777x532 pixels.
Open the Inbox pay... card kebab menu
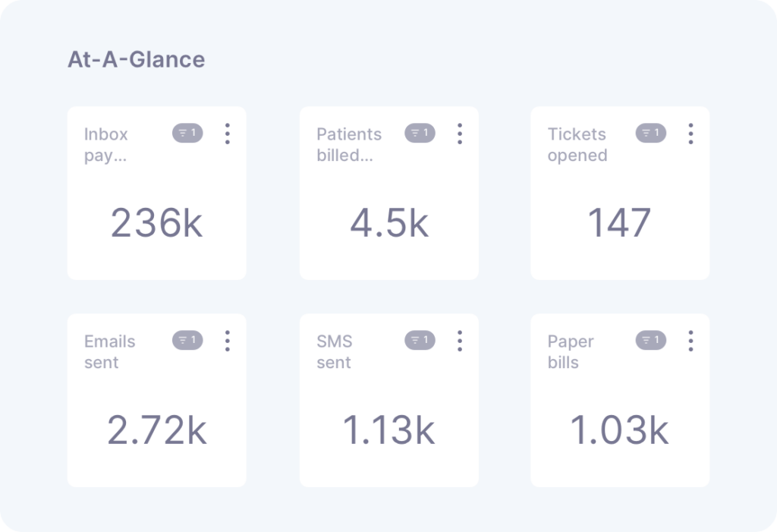click(x=228, y=134)
